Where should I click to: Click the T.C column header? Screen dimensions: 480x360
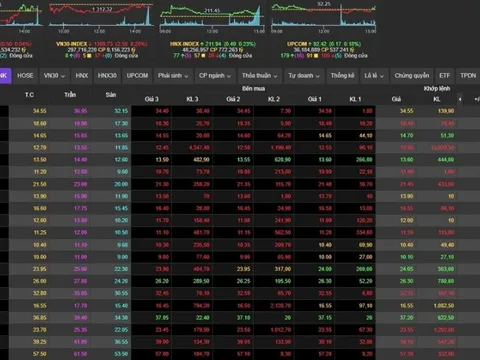(x=29, y=95)
